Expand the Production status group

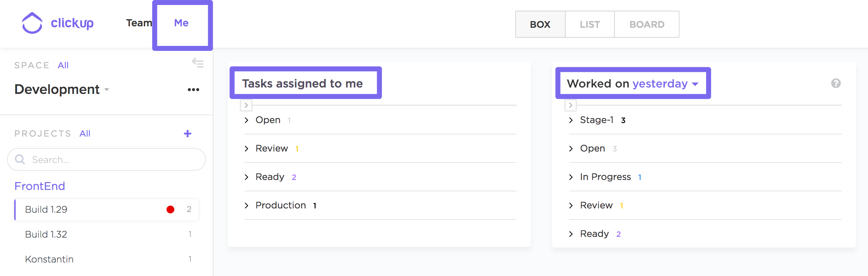pyautogui.click(x=247, y=206)
